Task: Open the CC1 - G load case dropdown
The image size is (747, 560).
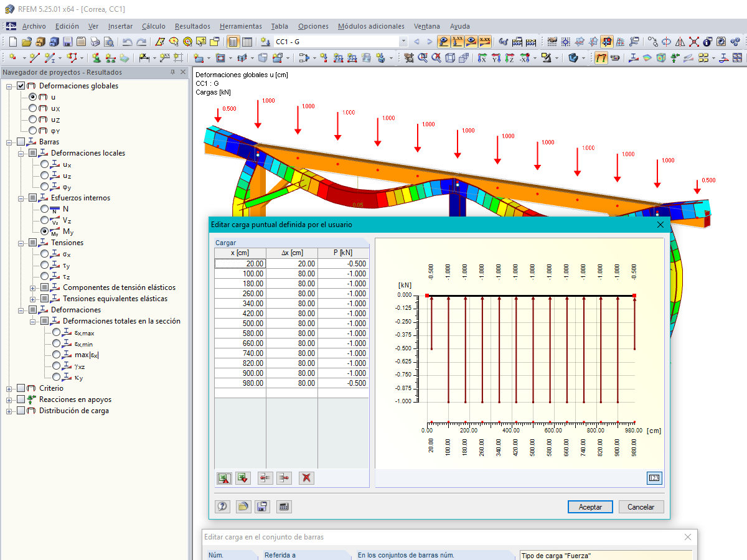Action: (x=403, y=42)
